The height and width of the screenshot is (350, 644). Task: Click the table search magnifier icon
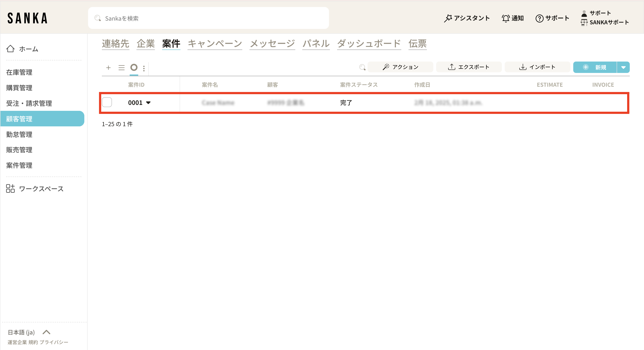[x=362, y=67]
